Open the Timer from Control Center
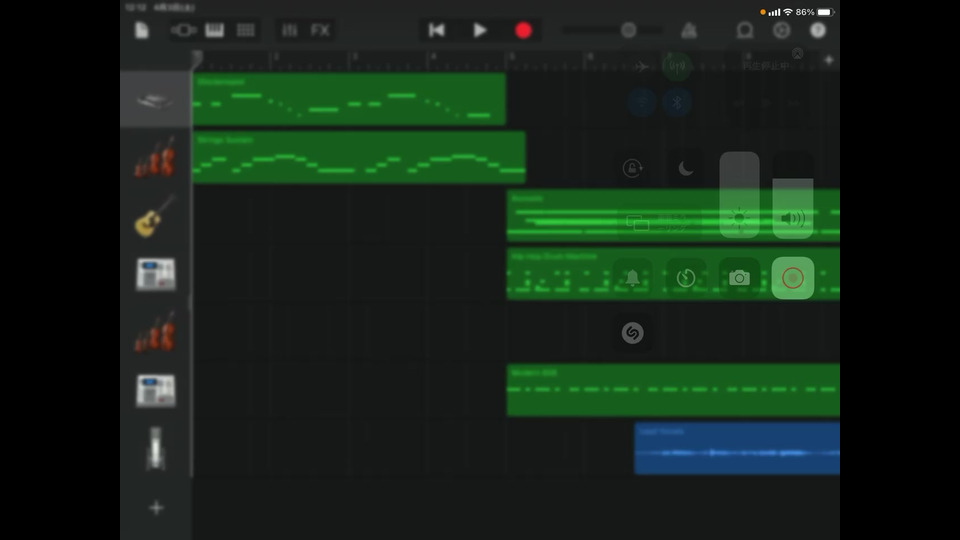 click(x=686, y=278)
